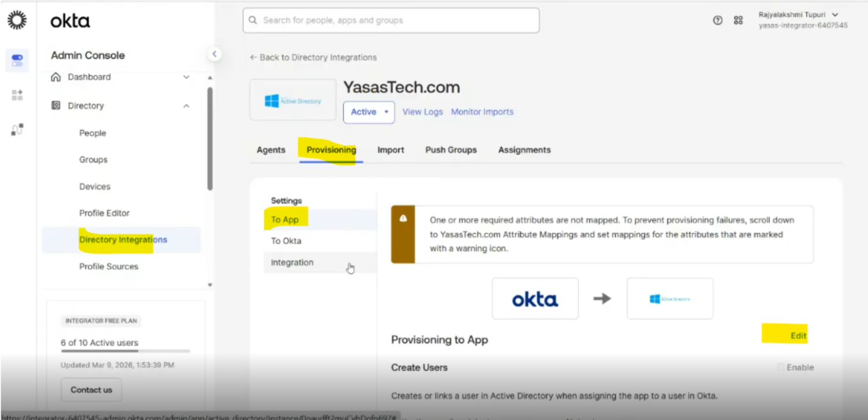Image resolution: width=868 pixels, height=420 pixels.
Task: Click the Dashboard home icon
Action: (x=56, y=77)
